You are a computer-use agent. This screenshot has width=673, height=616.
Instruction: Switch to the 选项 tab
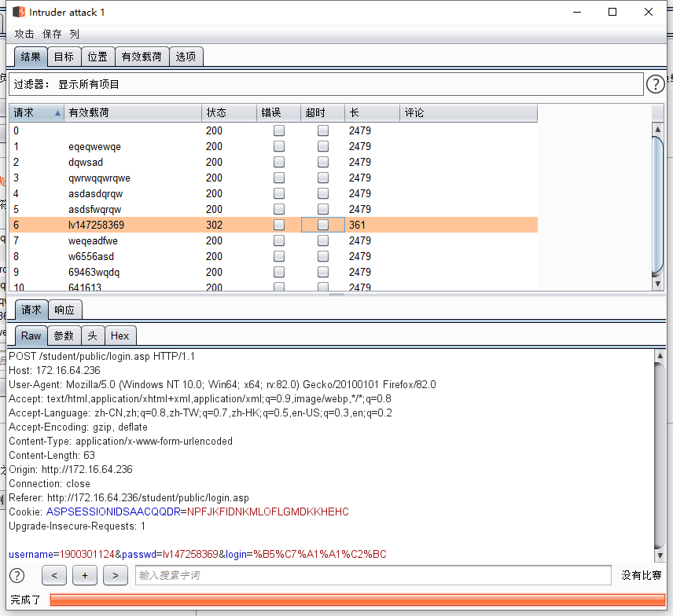[x=186, y=57]
